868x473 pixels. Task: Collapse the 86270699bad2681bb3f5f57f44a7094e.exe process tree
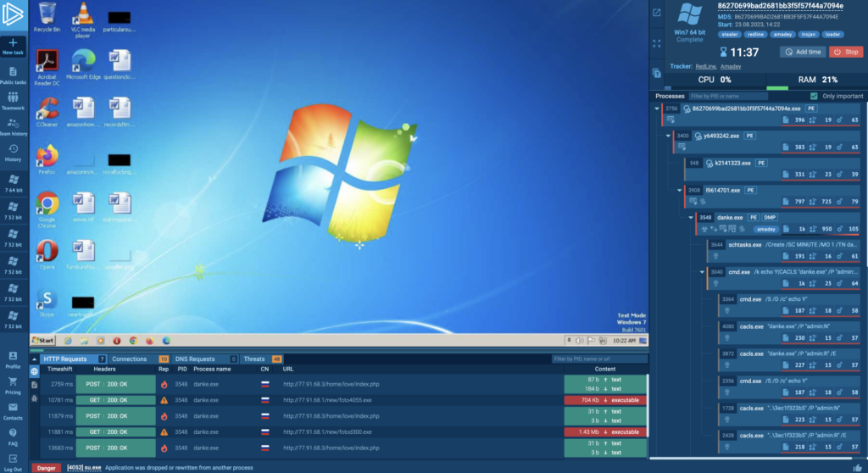pyautogui.click(x=657, y=109)
